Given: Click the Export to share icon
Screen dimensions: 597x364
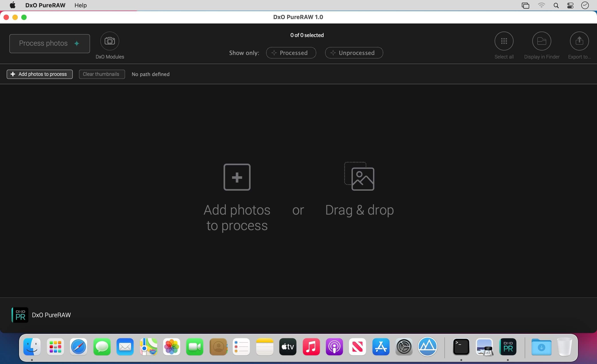Looking at the screenshot, I should 579,41.
